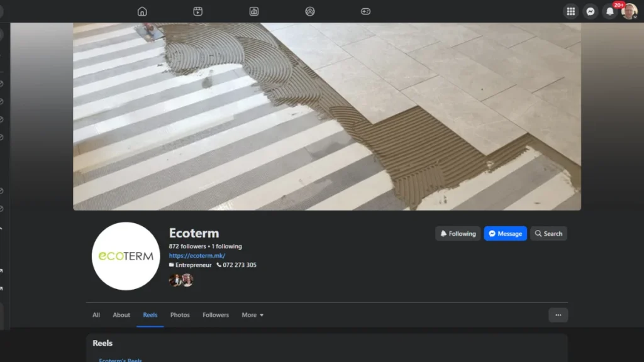The image size is (644, 362).
Task: Click the 1 following count
Action: [226, 246]
